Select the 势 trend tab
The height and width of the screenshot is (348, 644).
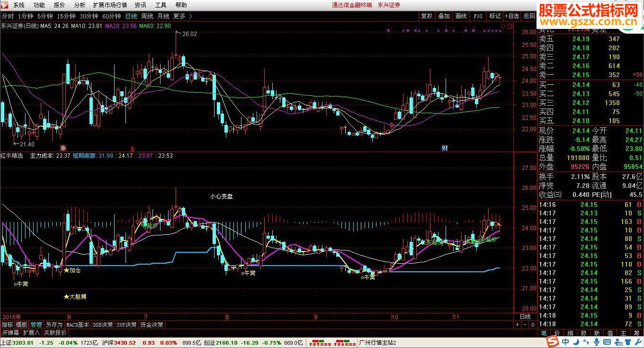tap(584, 333)
